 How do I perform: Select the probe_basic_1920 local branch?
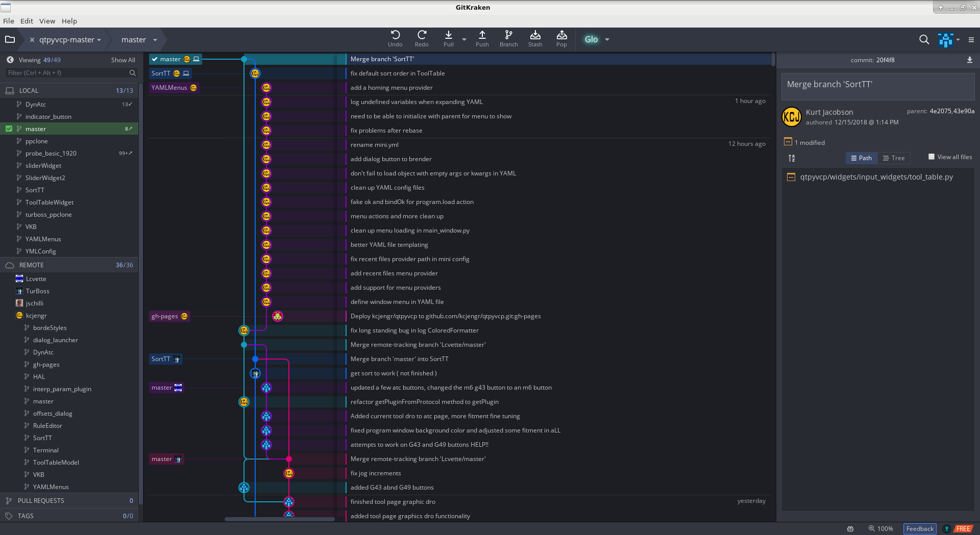coord(69,153)
